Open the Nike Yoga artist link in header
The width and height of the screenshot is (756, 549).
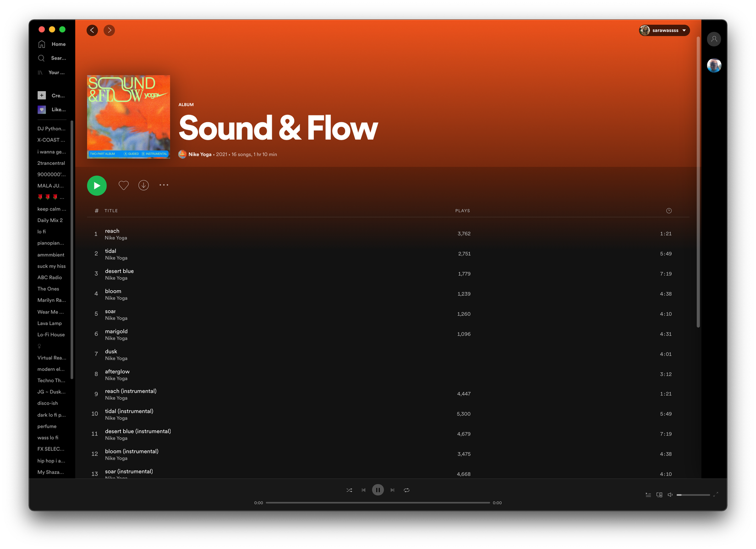(x=200, y=154)
